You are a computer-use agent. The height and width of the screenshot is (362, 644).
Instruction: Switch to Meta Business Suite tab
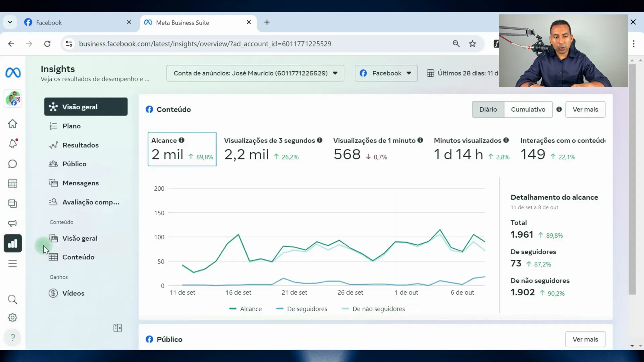click(x=198, y=22)
